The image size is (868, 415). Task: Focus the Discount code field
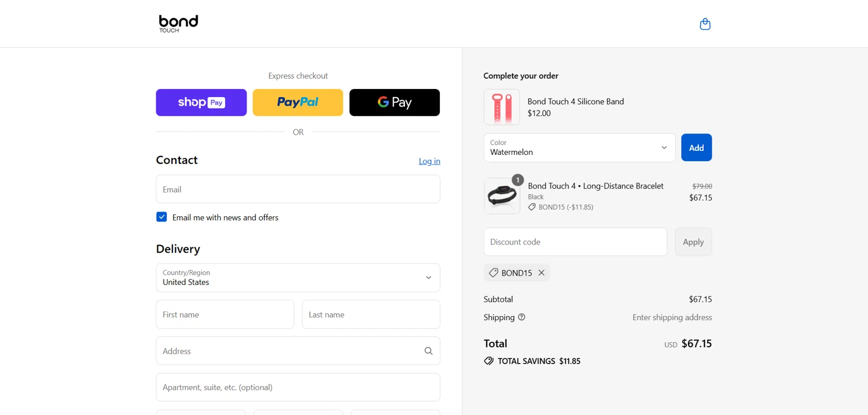(x=575, y=242)
